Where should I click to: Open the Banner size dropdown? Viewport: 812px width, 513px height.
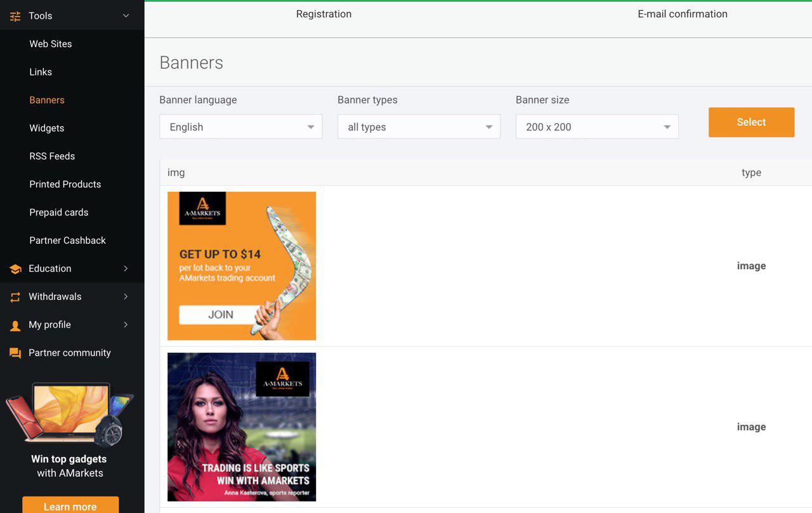coord(597,127)
